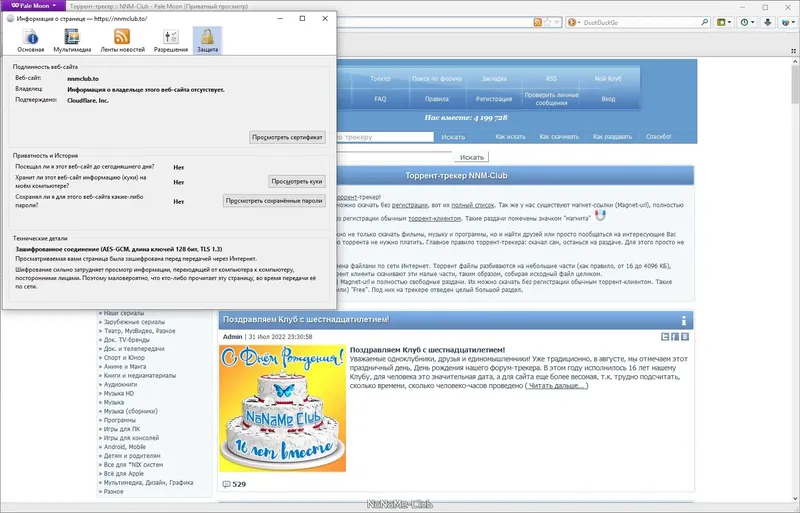Open the browser toolbar globe icon menu
The width and height of the screenshot is (800, 513).
tap(788, 22)
